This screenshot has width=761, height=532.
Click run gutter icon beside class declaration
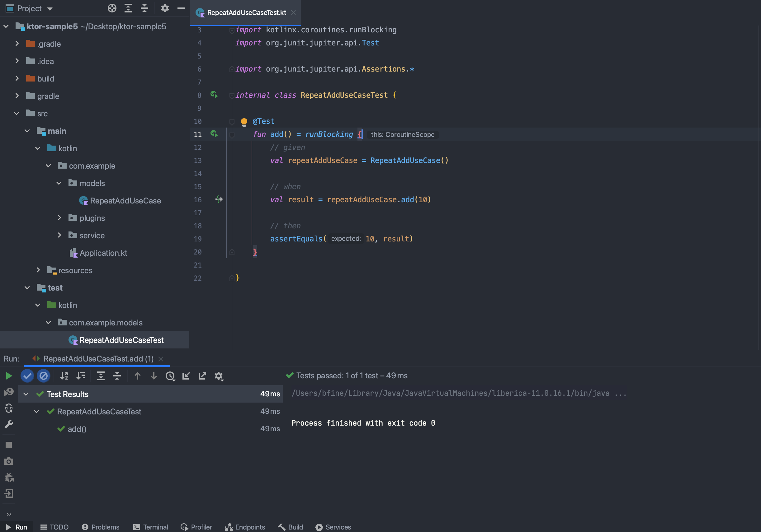[x=214, y=95]
